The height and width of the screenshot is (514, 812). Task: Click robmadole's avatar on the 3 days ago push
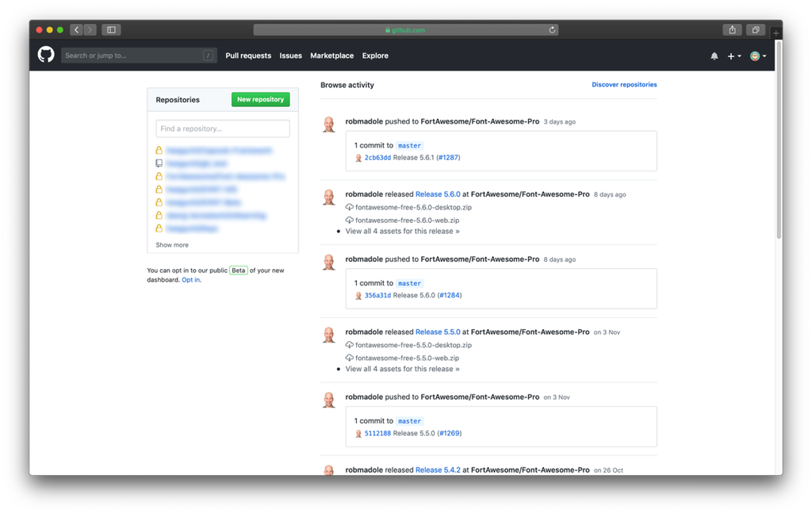329,125
